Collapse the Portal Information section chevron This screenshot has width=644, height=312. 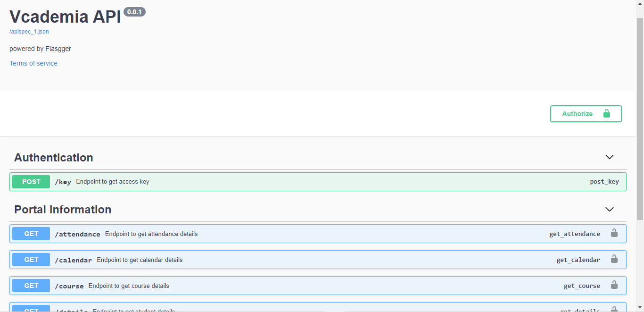click(610, 209)
